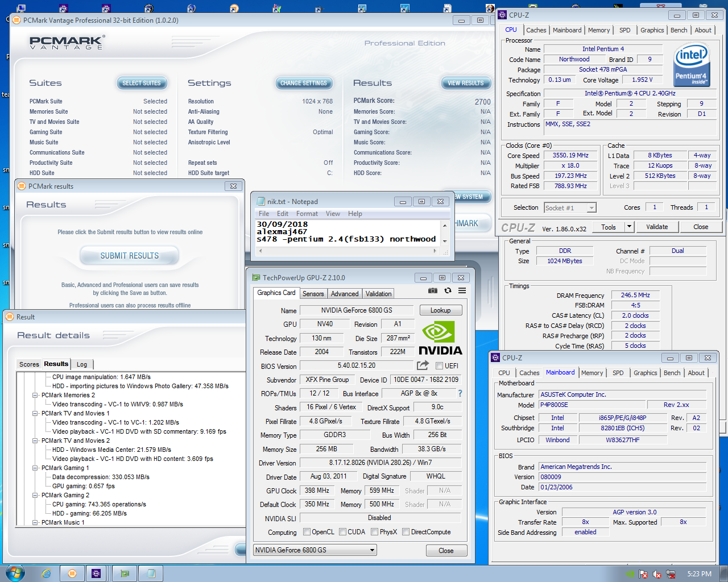Click the Action Center flag tray icon
The height and width of the screenshot is (582, 728).
(644, 574)
